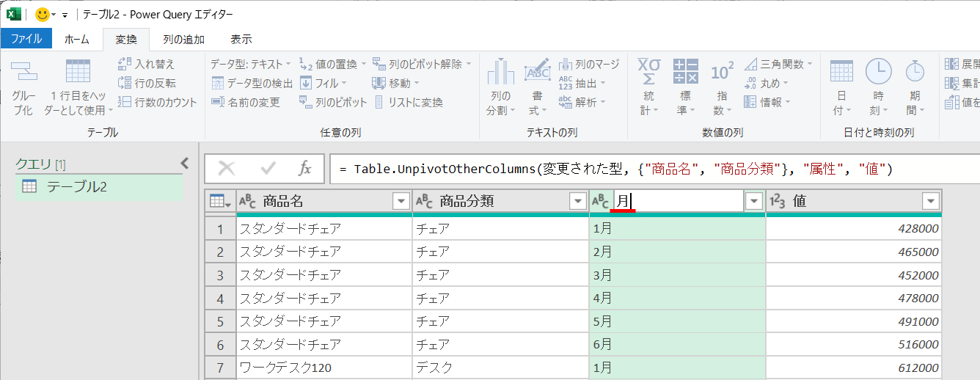Click the Scientific (指数) icon
Image resolution: width=980 pixels, height=380 pixels.
pyautogui.click(x=722, y=72)
